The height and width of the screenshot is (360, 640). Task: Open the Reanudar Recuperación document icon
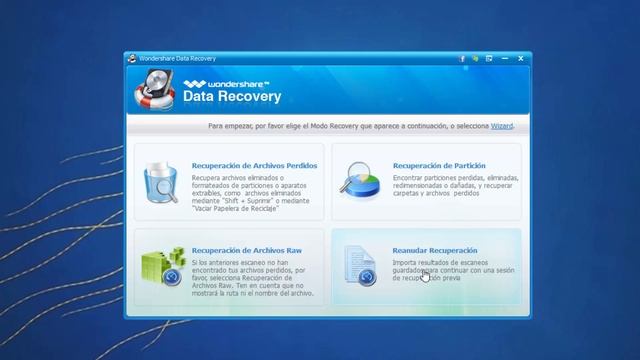pyautogui.click(x=360, y=265)
